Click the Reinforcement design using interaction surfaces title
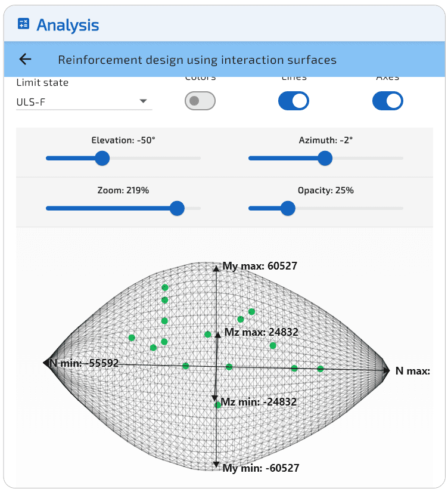 [x=197, y=60]
